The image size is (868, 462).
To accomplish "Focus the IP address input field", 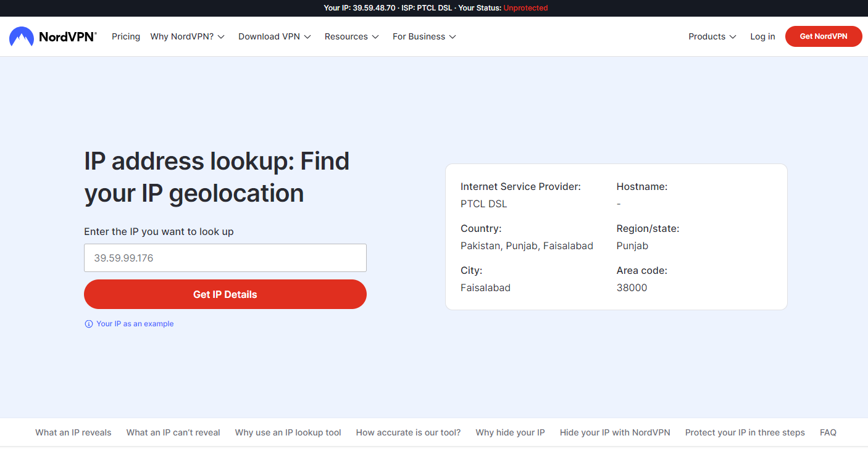I will coord(225,258).
